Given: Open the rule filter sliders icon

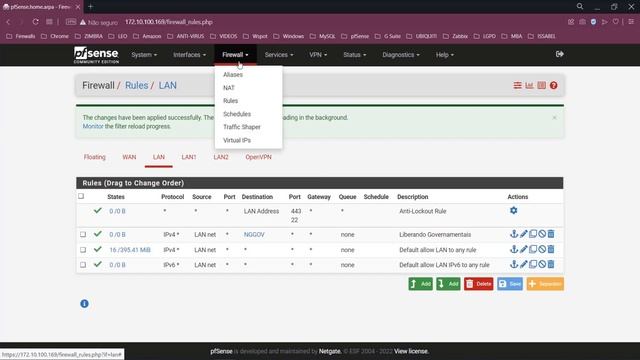Looking at the screenshot, I should tap(517, 85).
